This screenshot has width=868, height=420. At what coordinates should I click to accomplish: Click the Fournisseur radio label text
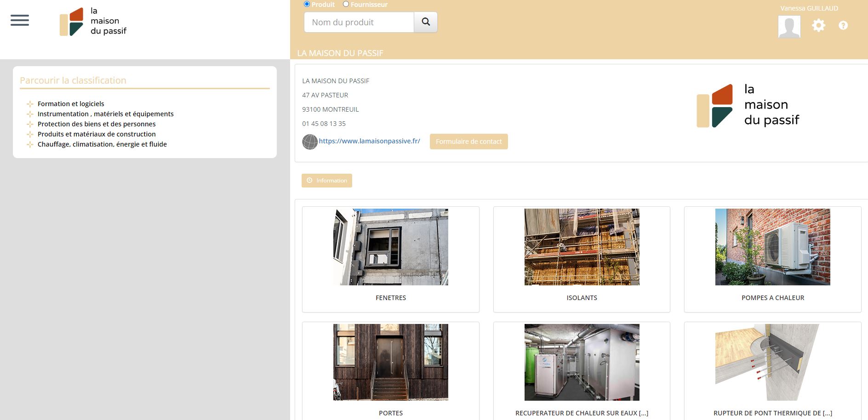click(369, 5)
